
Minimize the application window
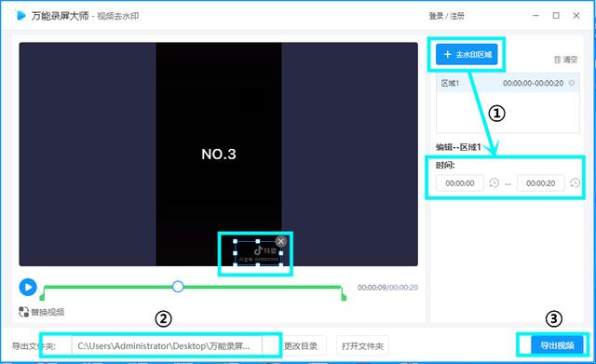coord(536,16)
